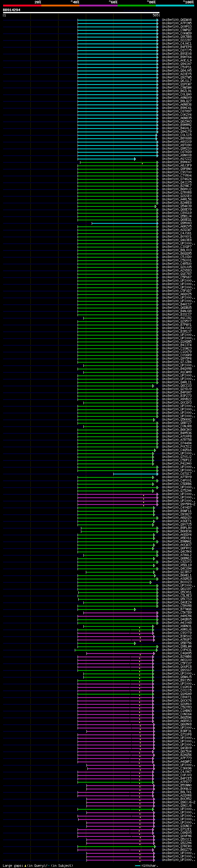The width and height of the screenshot is (197, 868).
Task: Click the cyan alignment bar for UniRef100_Q9M0A3
Action: [x=125, y=223]
